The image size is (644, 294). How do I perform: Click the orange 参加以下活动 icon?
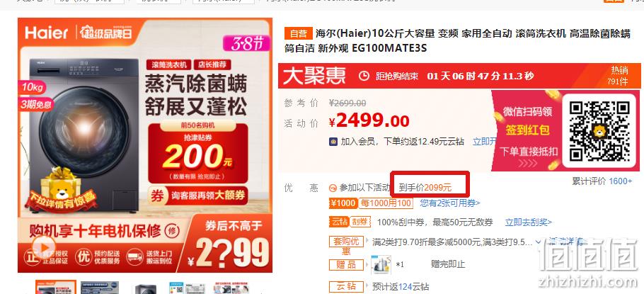333,188
